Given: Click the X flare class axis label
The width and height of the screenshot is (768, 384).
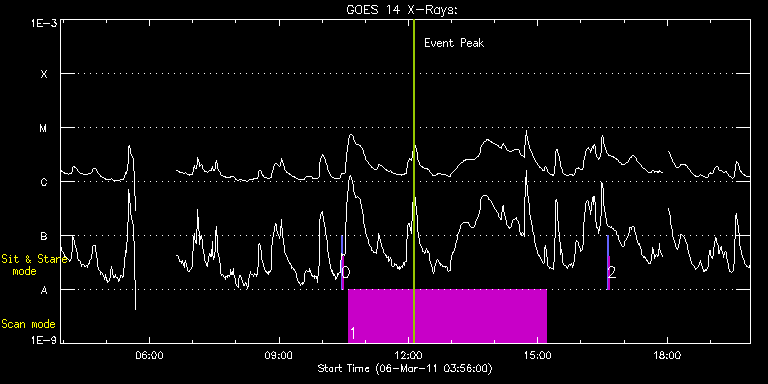Looking at the screenshot, I should coord(44,74).
